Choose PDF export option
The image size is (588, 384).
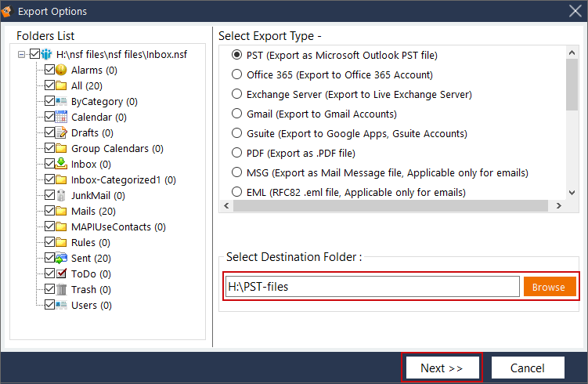(x=237, y=154)
